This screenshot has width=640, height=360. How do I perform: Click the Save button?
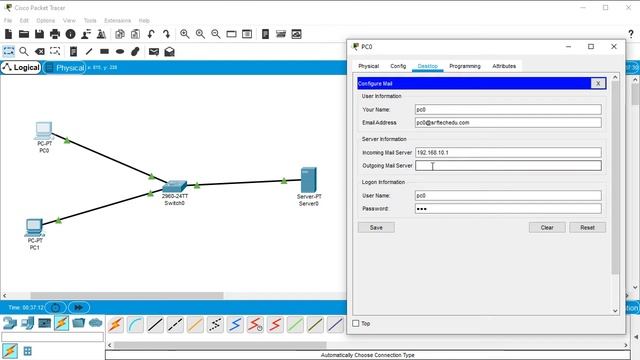pos(376,228)
